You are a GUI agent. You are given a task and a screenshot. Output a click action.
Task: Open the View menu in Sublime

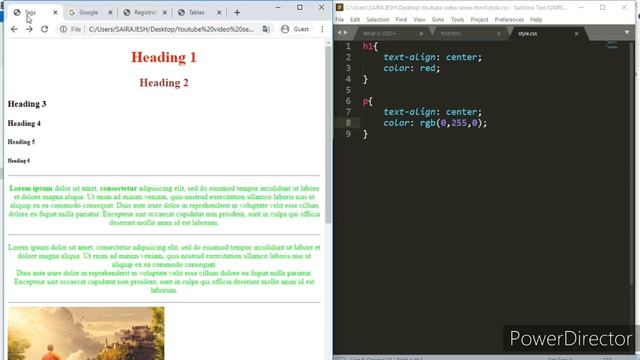(x=419, y=20)
